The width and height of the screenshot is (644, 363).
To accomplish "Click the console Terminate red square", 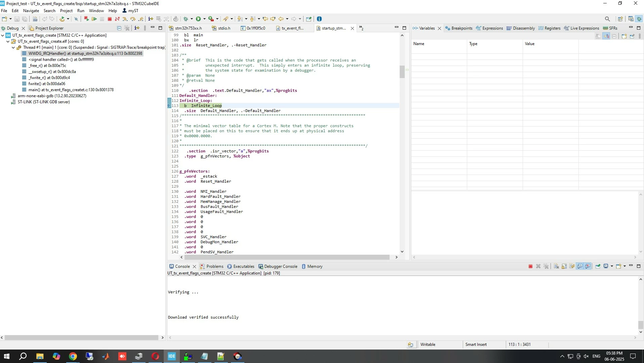I will (531, 266).
